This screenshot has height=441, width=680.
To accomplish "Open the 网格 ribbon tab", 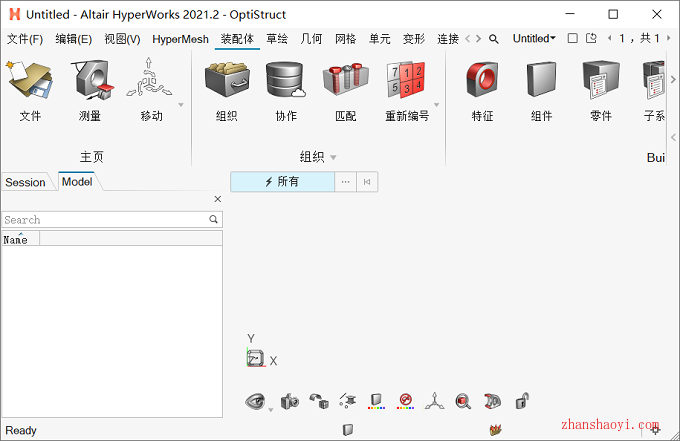I will [x=346, y=39].
